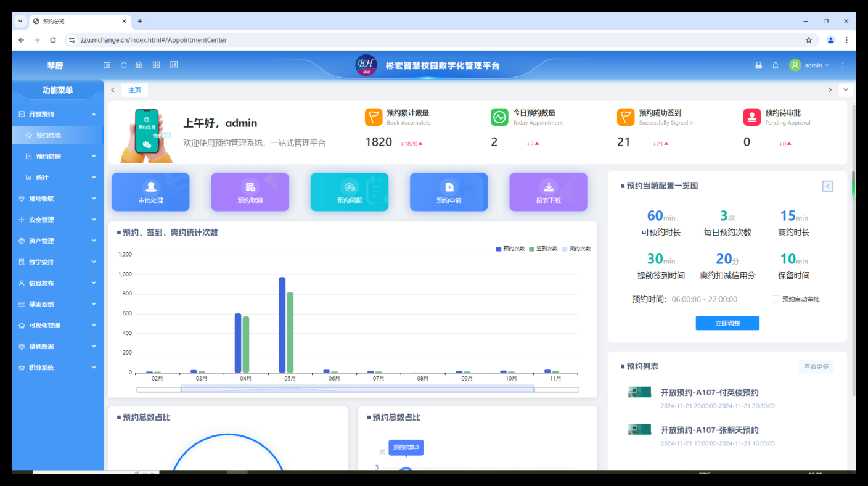The height and width of the screenshot is (486, 868).
Task: Toggle the 签到次数 legend series
Action: click(x=543, y=249)
